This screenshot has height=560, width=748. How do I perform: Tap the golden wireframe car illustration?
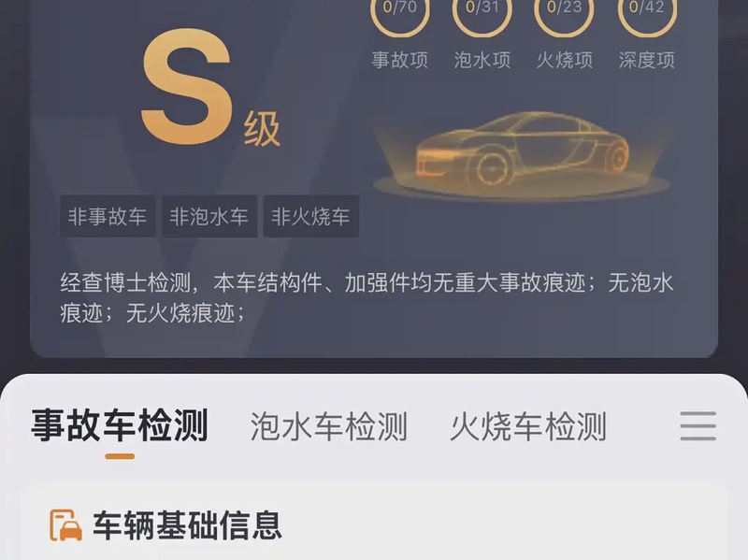pos(523,153)
